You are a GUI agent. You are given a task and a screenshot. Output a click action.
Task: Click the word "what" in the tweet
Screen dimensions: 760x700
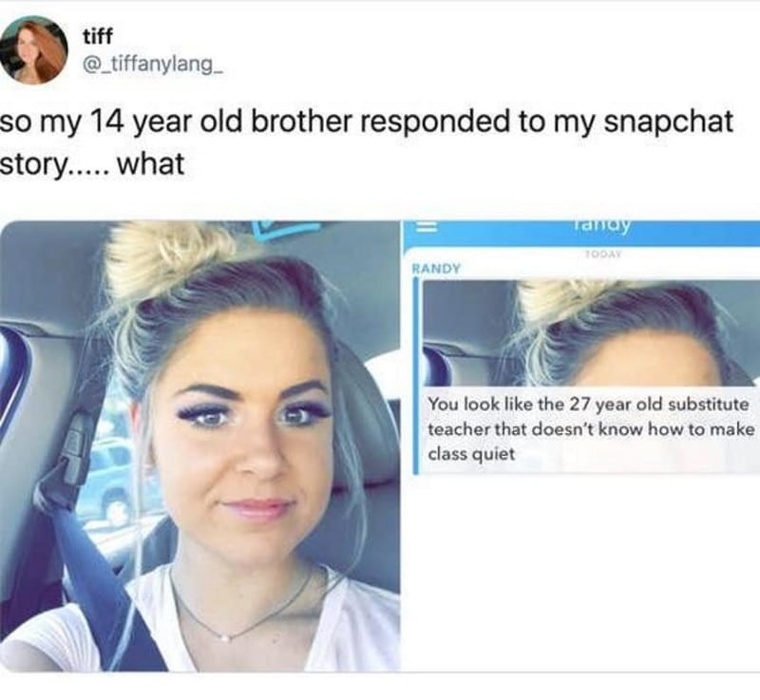click(151, 163)
